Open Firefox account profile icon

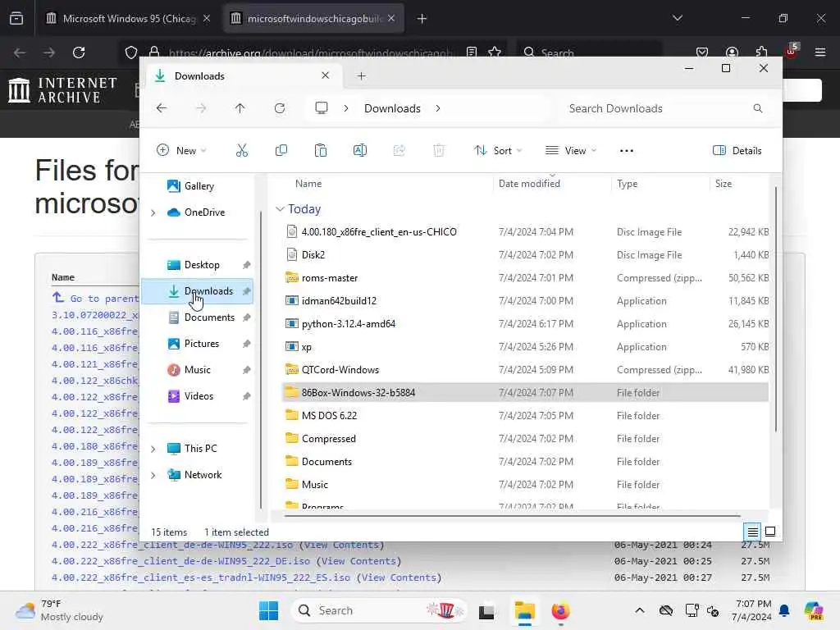[x=732, y=52]
